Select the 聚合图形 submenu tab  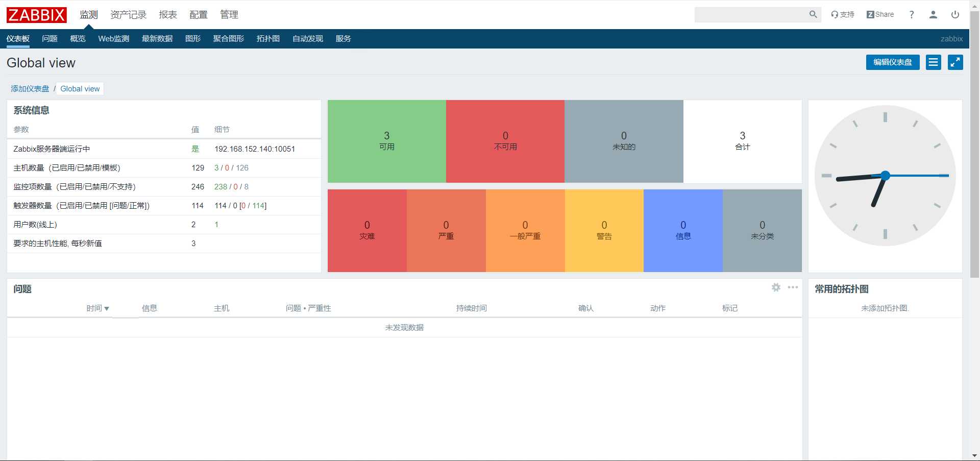click(229, 39)
